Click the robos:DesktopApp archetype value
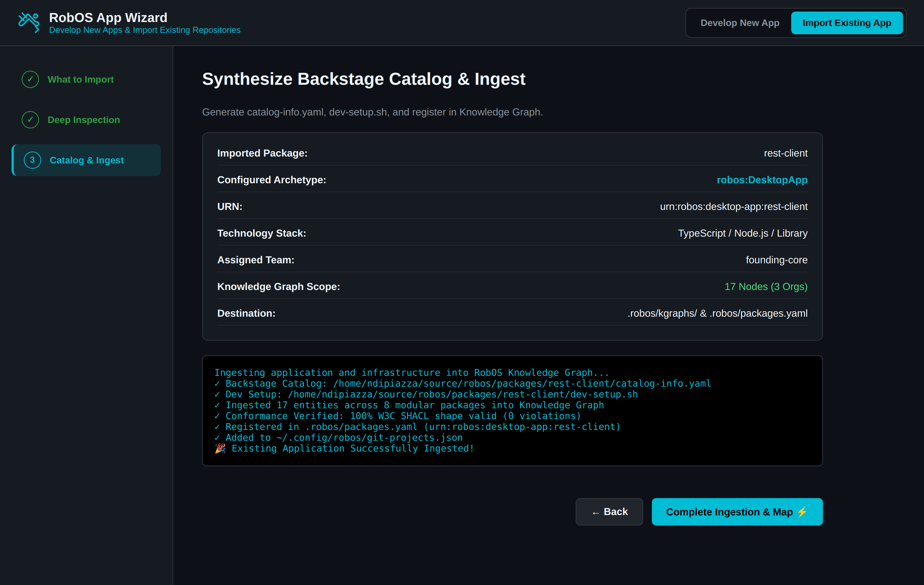Viewport: 924px width, 585px height. [762, 179]
